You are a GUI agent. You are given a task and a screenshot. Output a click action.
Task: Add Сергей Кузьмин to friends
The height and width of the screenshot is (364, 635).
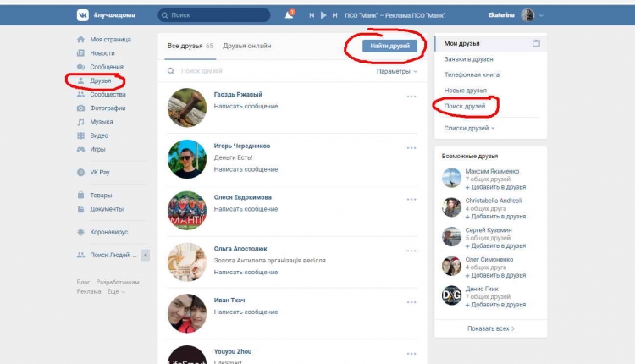(x=495, y=245)
